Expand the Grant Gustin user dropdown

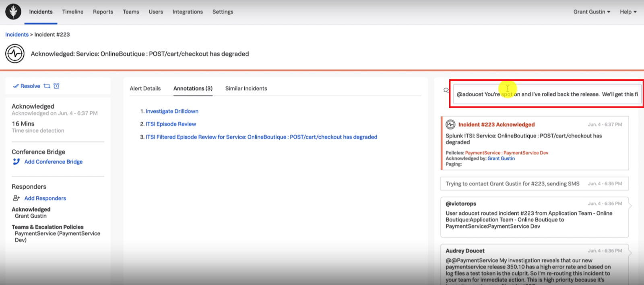click(592, 12)
